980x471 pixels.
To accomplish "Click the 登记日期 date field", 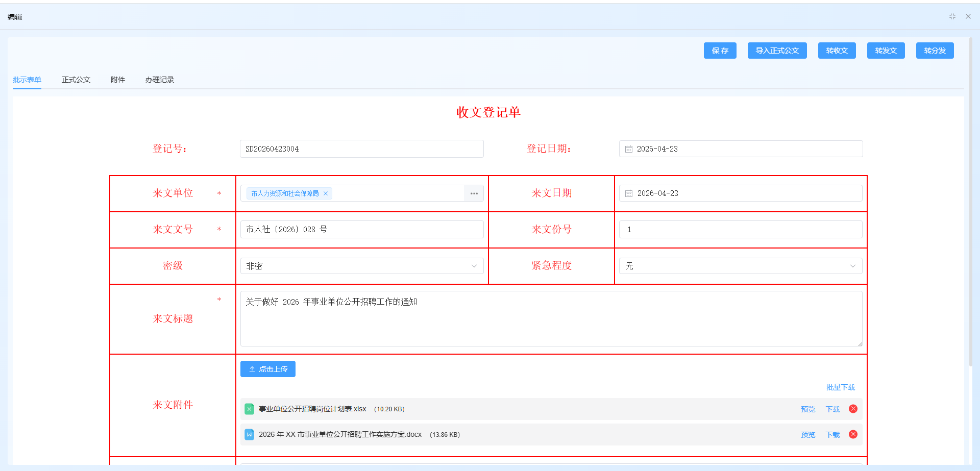I will tap(741, 149).
